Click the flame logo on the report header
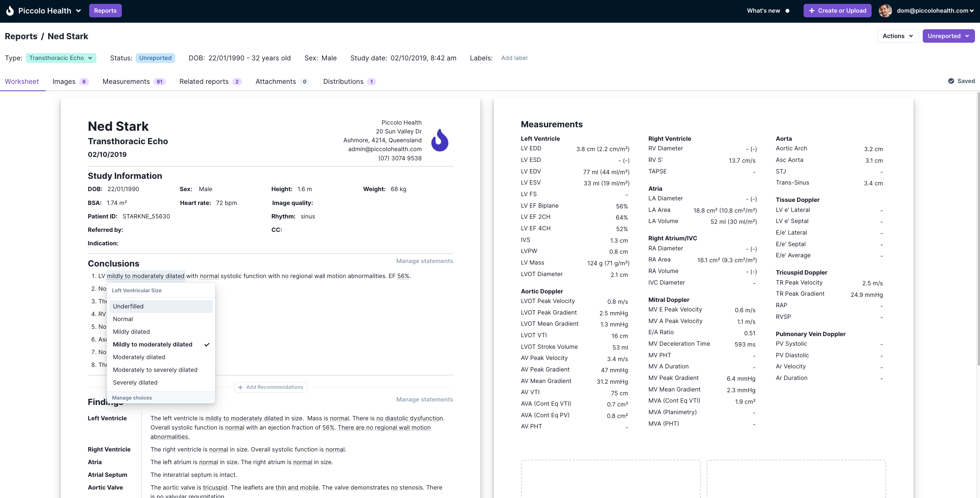The width and height of the screenshot is (980, 498). tap(439, 140)
